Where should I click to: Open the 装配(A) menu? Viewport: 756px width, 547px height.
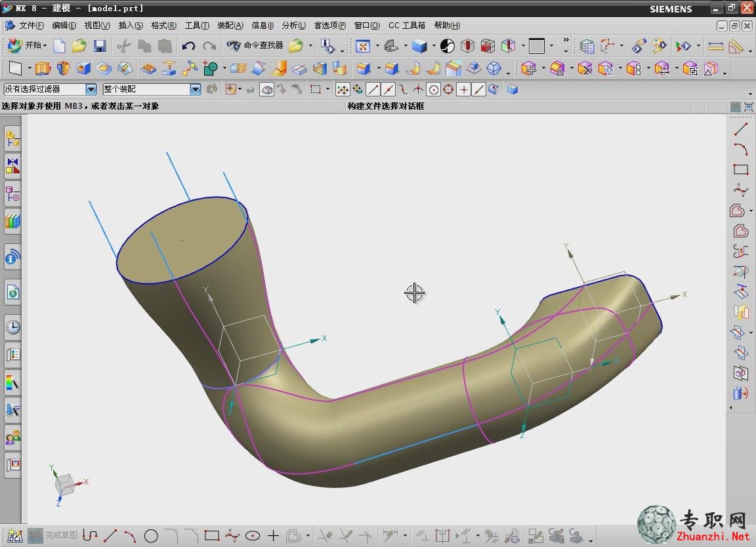tap(230, 26)
